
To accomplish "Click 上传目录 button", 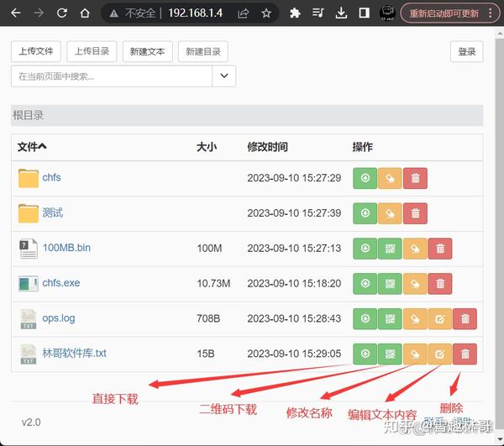I will (x=92, y=51).
